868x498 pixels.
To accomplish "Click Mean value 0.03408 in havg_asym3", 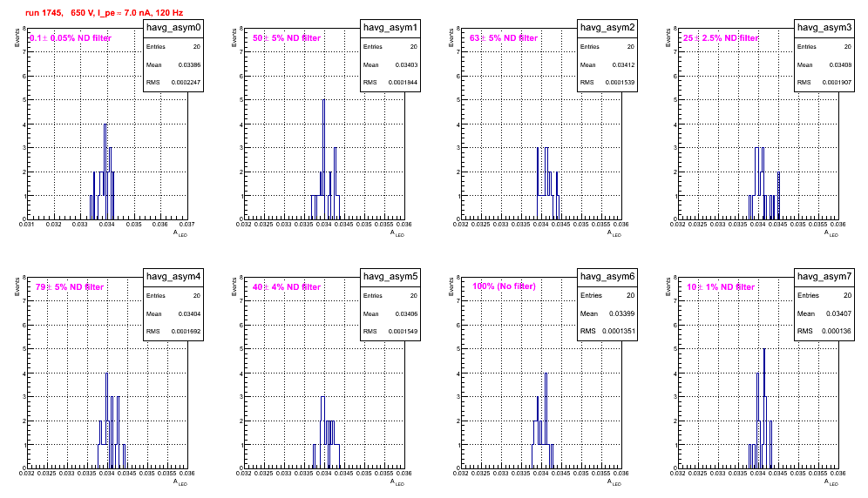I will (x=840, y=64).
